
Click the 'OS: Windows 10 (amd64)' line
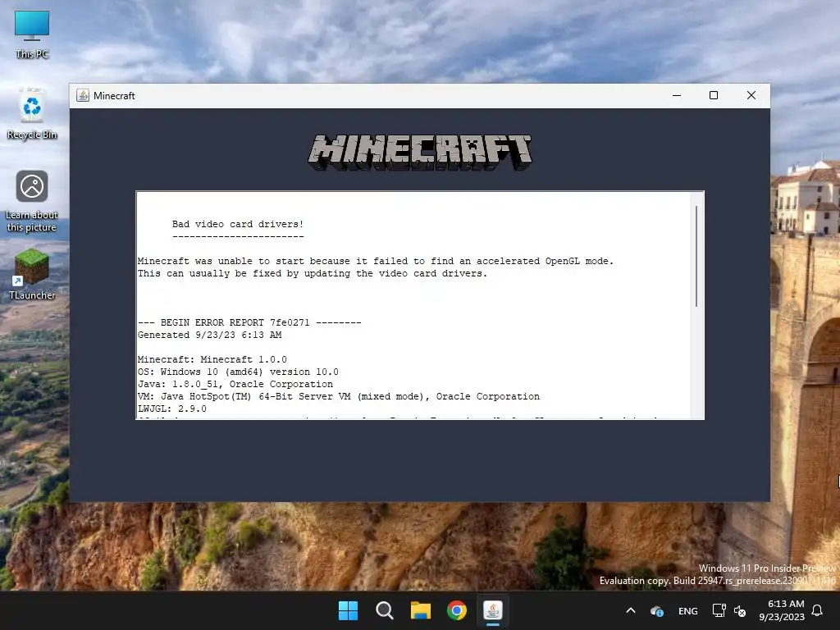(238, 372)
